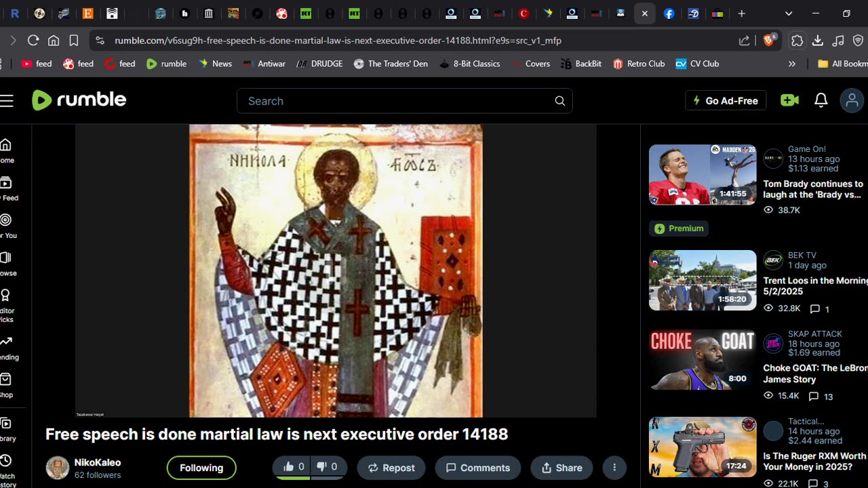Open the site information icon in address bar
This screenshot has width=868, height=488.
click(100, 41)
